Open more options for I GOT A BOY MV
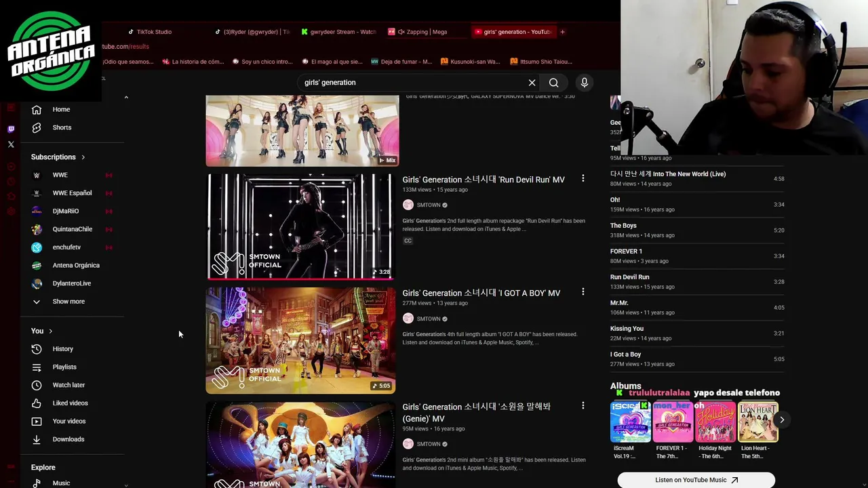This screenshot has width=868, height=488. tap(583, 292)
